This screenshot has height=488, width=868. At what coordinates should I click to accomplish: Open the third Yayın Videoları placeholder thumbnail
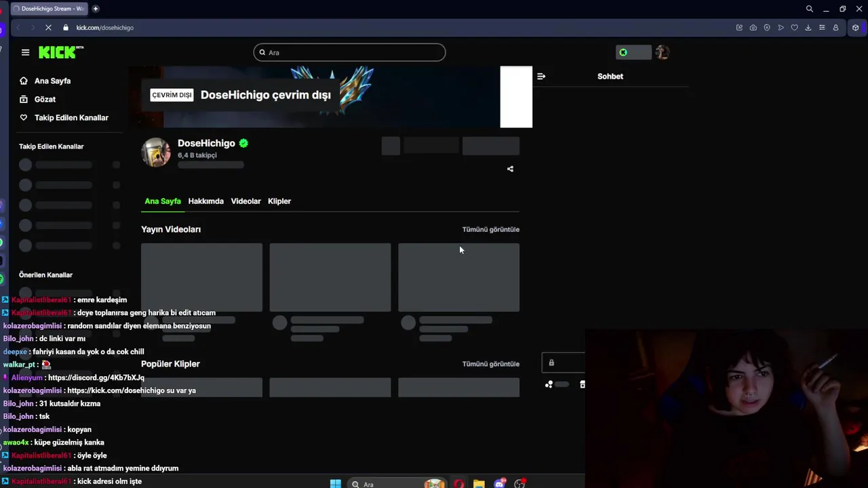tap(458, 277)
